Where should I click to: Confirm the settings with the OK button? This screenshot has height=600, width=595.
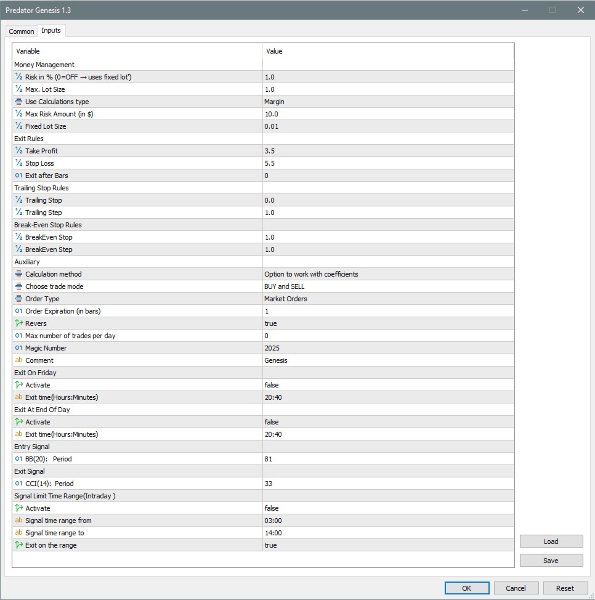467,588
